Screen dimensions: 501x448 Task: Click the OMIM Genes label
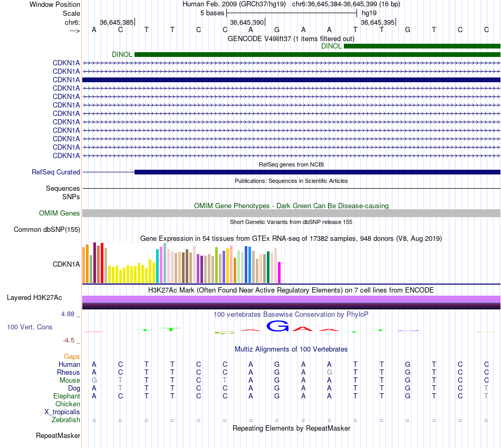pyautogui.click(x=60, y=213)
